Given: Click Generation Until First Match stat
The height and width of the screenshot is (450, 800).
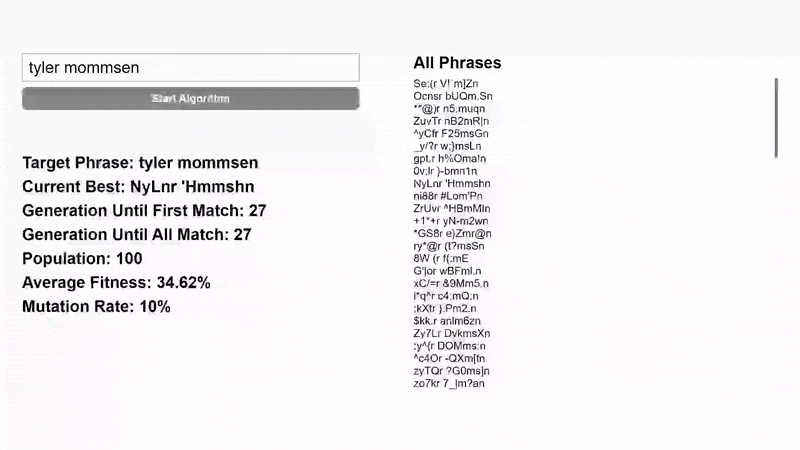Looking at the screenshot, I should pyautogui.click(x=144, y=211).
